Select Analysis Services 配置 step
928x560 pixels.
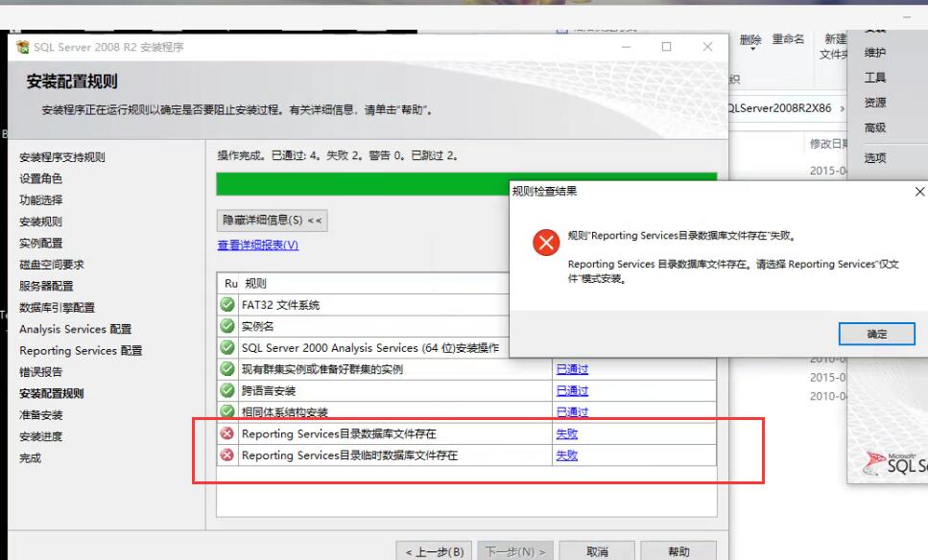[75, 329]
